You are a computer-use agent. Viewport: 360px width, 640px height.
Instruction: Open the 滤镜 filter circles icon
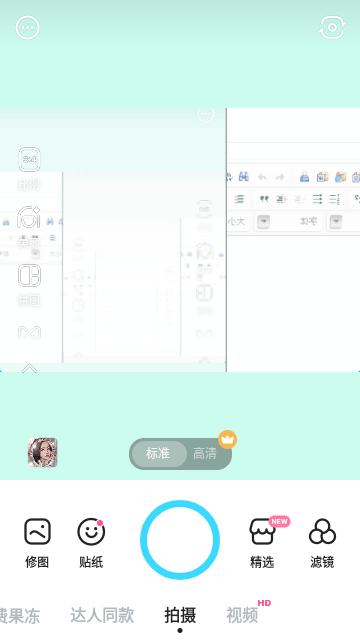(x=322, y=531)
